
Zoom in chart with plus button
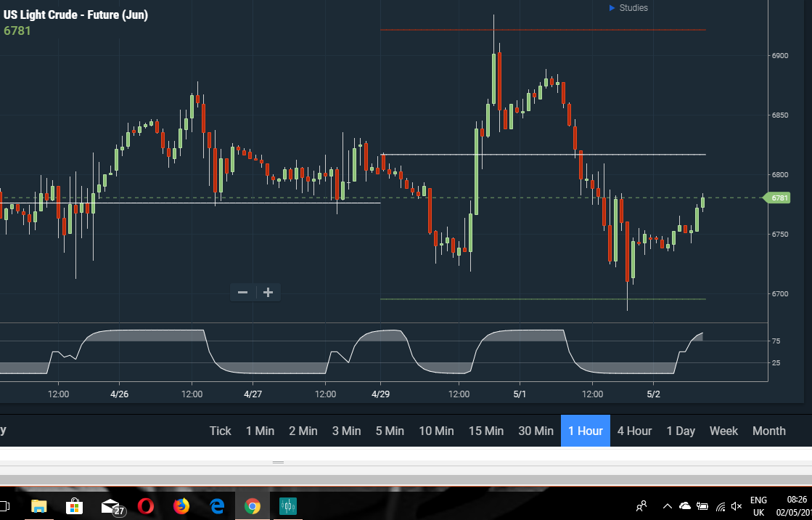pos(268,293)
